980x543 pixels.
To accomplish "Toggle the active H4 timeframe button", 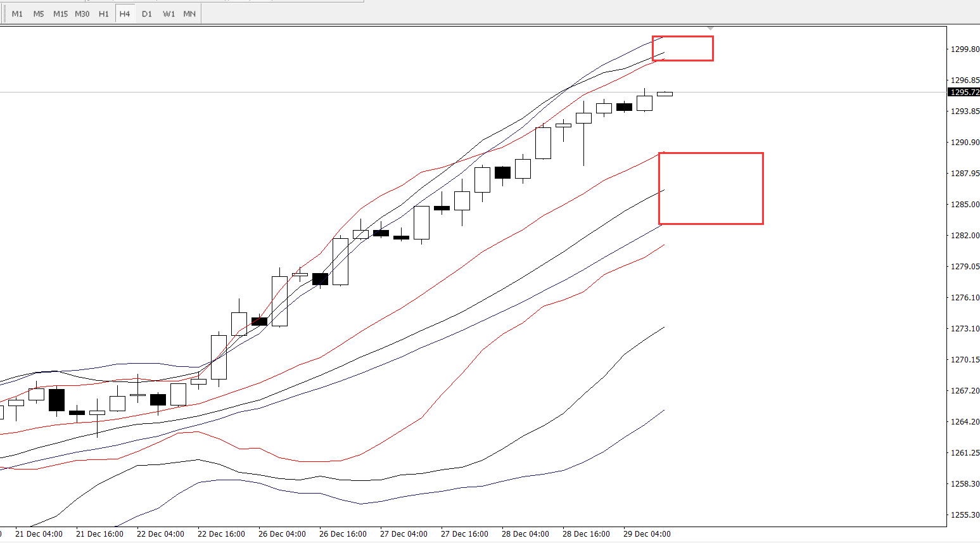I will (x=125, y=14).
